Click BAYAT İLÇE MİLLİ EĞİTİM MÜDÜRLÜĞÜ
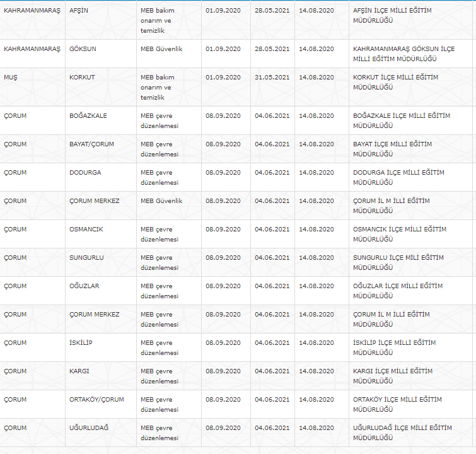The width and height of the screenshot is (476, 454). coord(392,149)
